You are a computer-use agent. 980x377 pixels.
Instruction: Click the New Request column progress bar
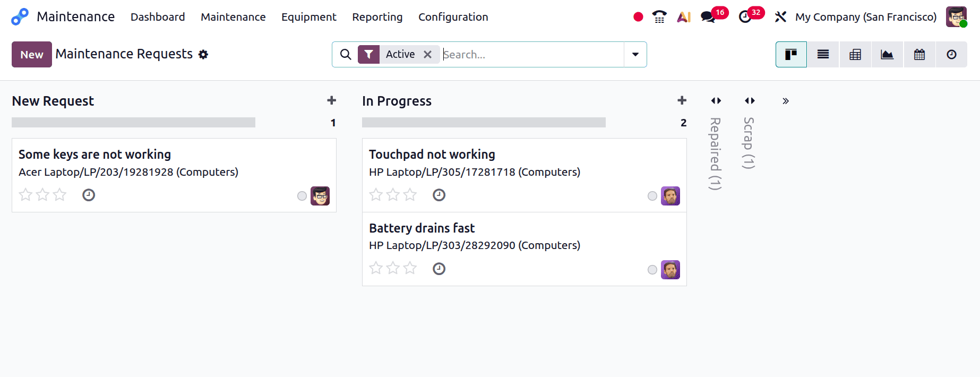(x=134, y=123)
